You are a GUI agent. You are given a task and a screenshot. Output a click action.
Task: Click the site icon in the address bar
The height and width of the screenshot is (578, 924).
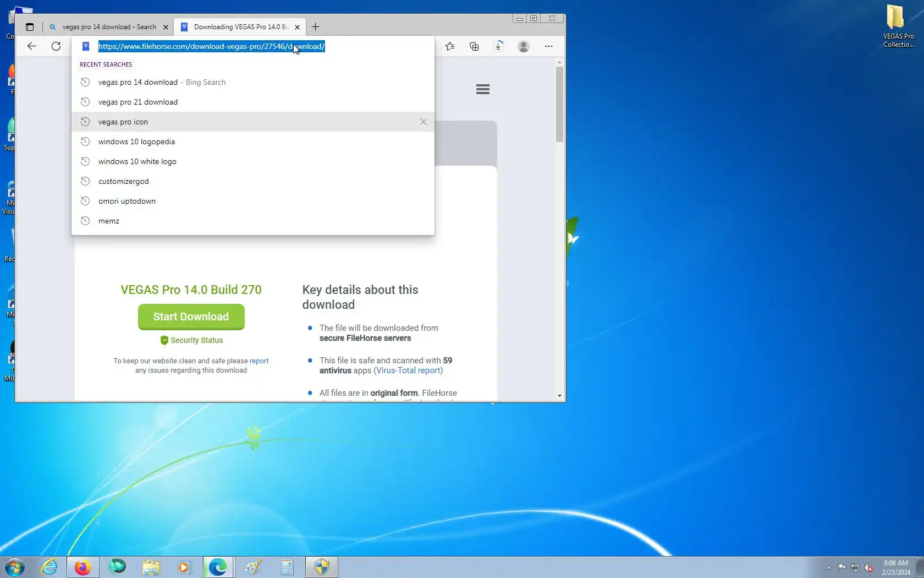(86, 46)
